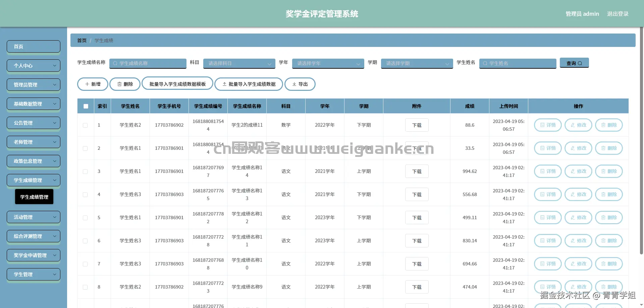
Task: Delete row 1 using its 删除 button
Action: tap(609, 125)
